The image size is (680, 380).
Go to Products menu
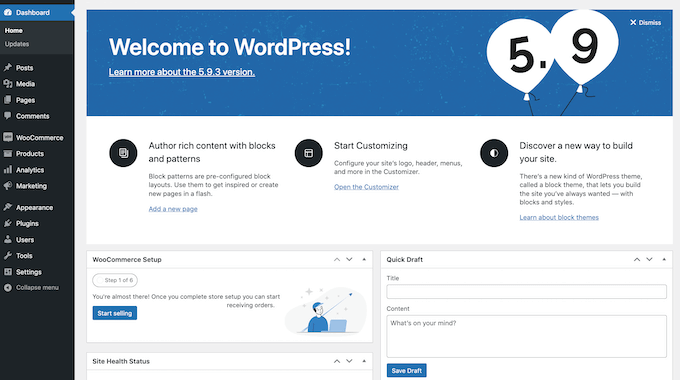click(x=30, y=154)
